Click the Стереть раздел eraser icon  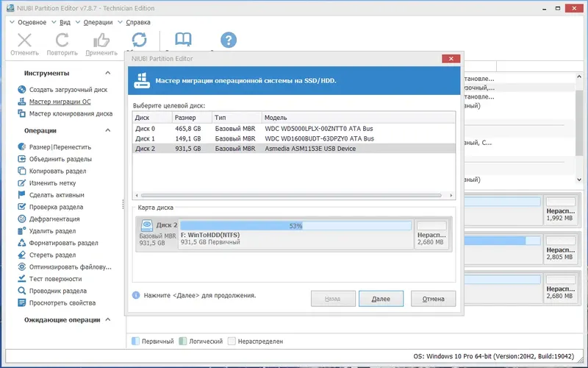(x=22, y=255)
